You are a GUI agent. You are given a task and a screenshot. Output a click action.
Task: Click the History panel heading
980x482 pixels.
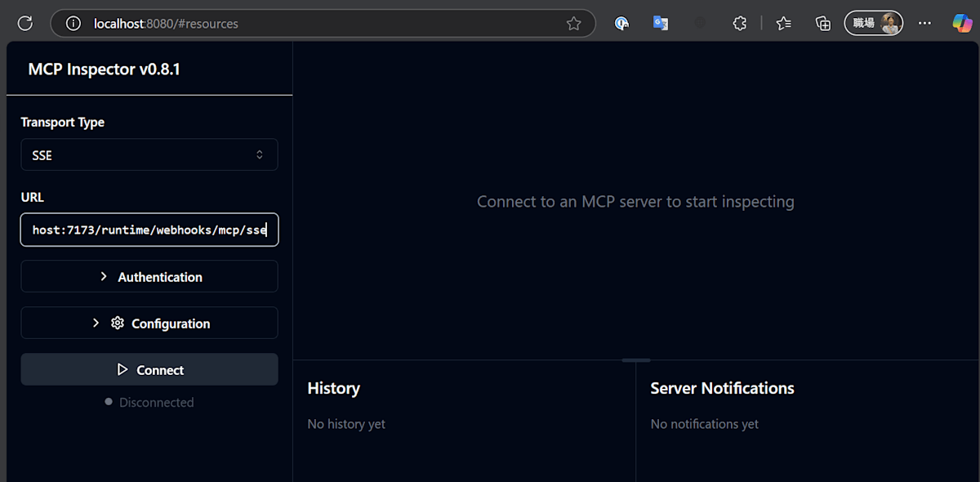point(333,388)
